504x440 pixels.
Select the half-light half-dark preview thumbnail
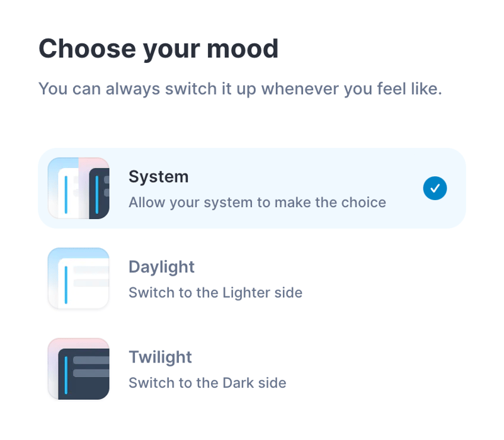tap(78, 188)
